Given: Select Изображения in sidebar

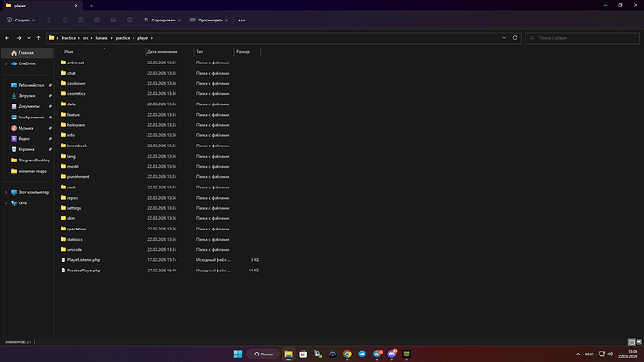Looking at the screenshot, I should [27, 118].
